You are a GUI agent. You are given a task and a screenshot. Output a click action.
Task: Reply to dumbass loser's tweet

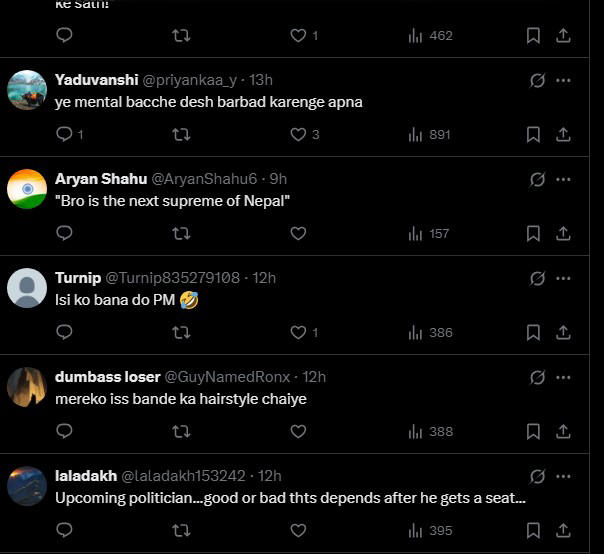click(x=64, y=431)
